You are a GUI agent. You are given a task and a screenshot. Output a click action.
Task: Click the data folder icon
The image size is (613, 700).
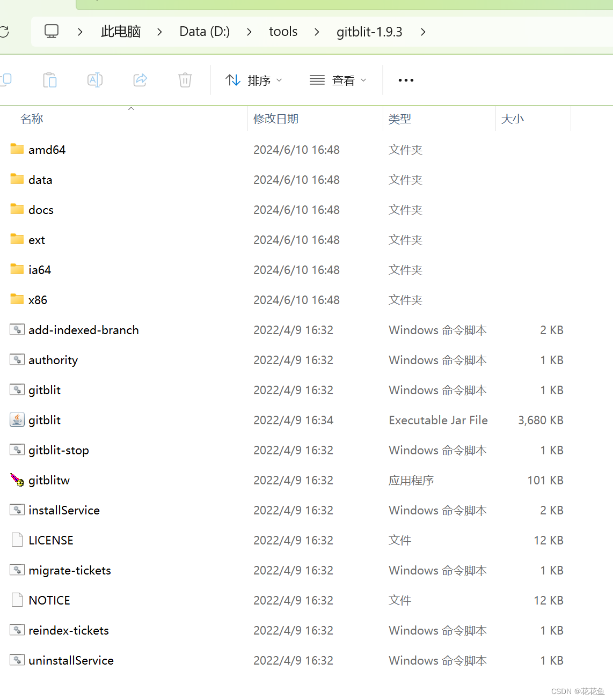point(17,179)
